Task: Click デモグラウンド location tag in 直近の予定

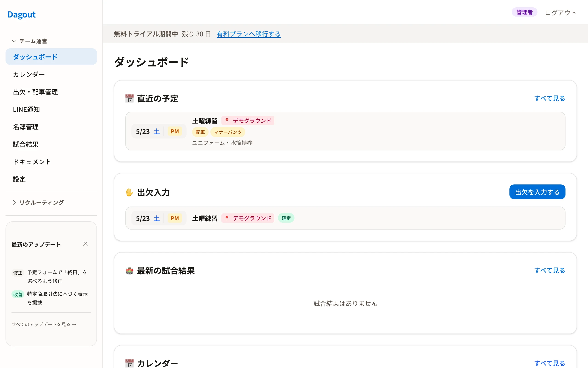Action: click(248, 121)
